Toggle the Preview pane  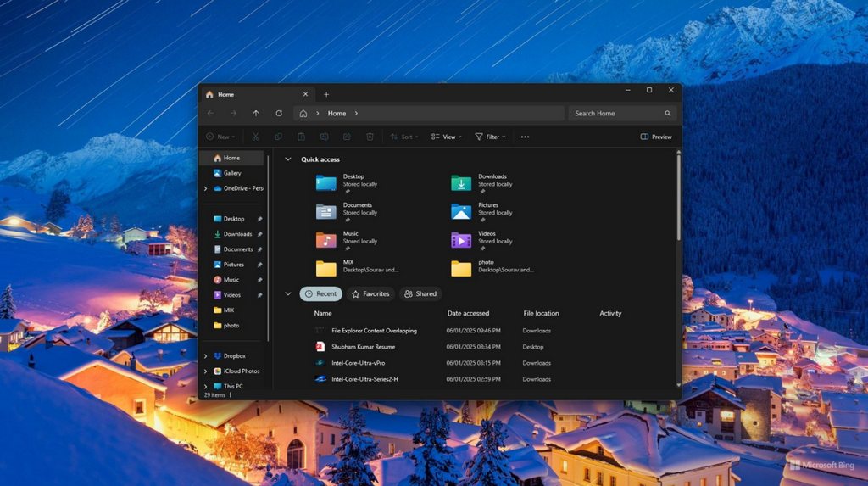(x=656, y=137)
